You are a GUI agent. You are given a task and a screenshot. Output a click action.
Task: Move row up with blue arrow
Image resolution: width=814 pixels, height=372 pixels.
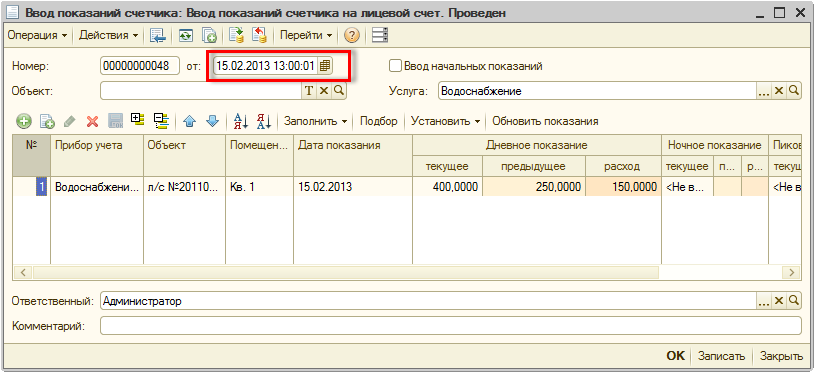pos(190,121)
